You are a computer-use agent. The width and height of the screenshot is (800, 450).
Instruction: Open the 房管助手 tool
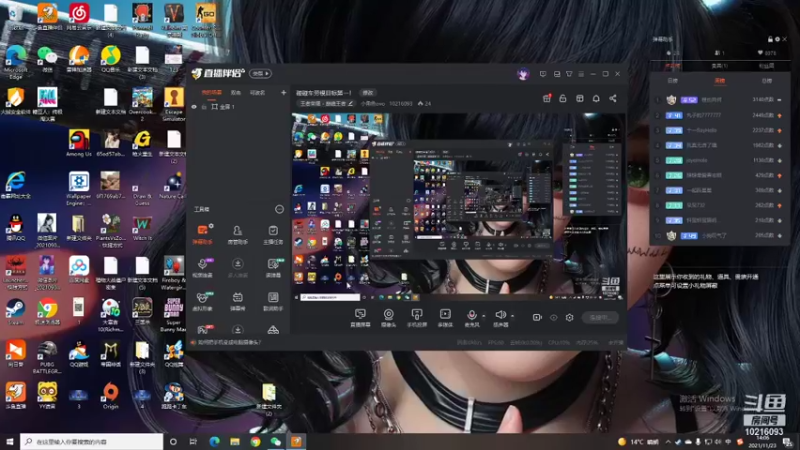click(x=237, y=234)
